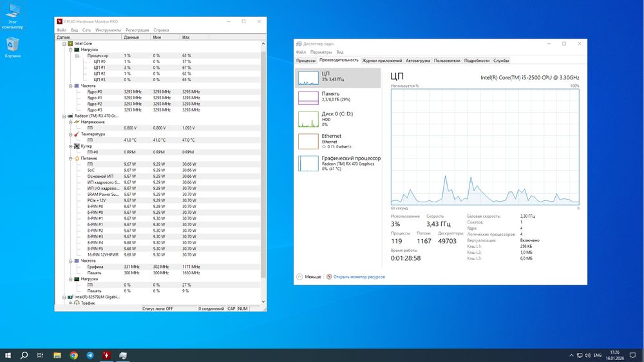Click the Мин column header

[x=166, y=37]
